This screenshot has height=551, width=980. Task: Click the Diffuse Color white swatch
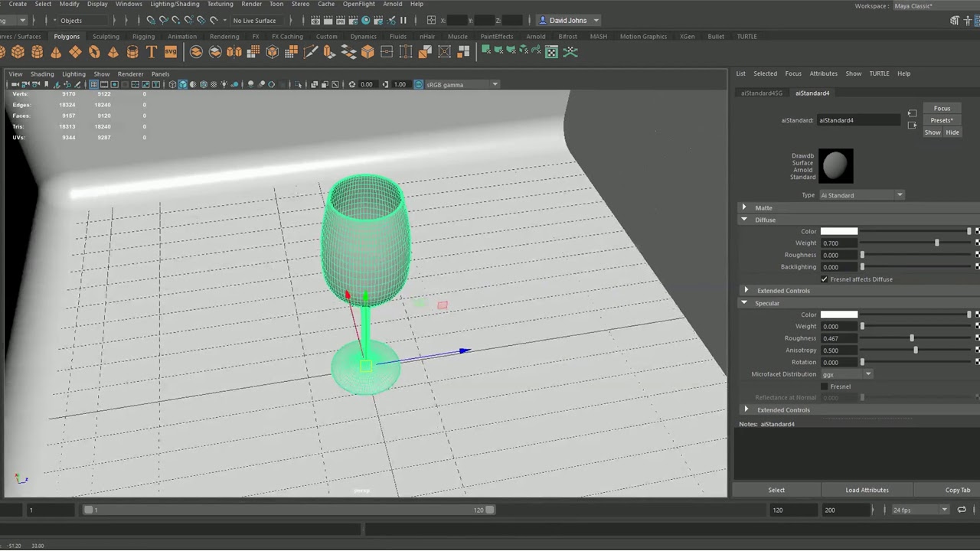pos(839,231)
